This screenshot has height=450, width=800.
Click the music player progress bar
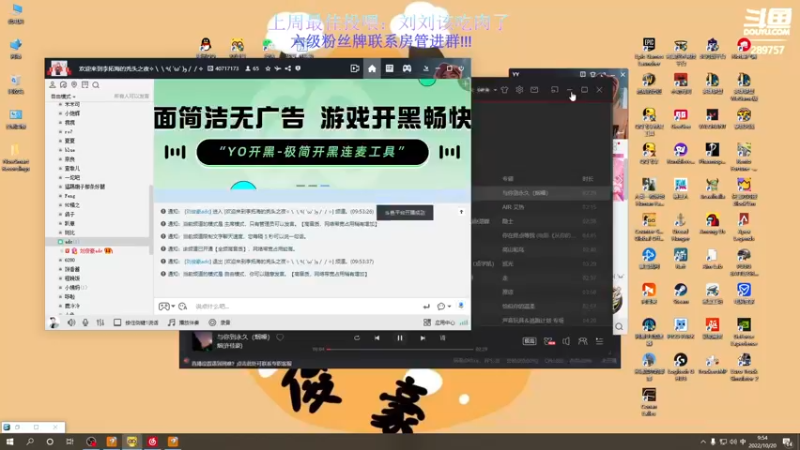400,349
